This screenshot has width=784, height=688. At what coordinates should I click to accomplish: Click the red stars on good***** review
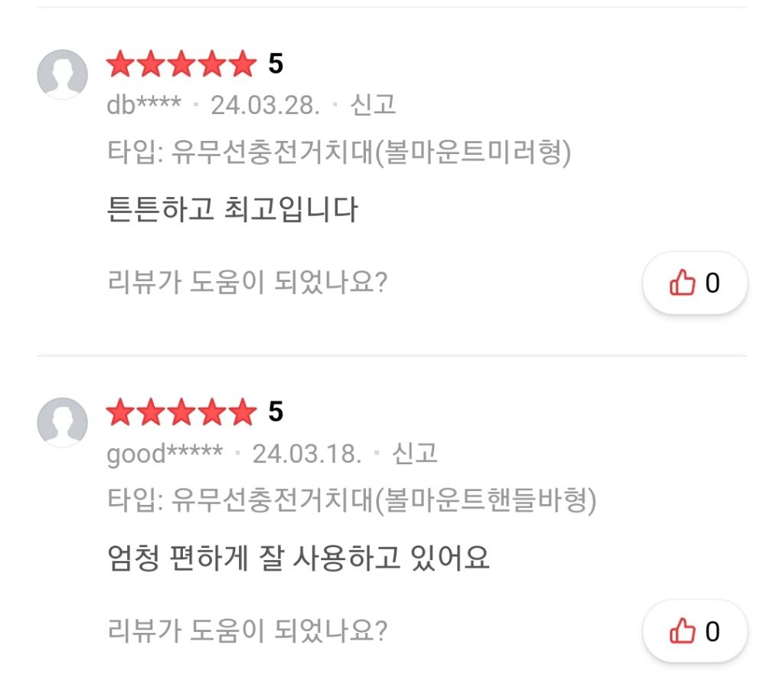point(181,413)
